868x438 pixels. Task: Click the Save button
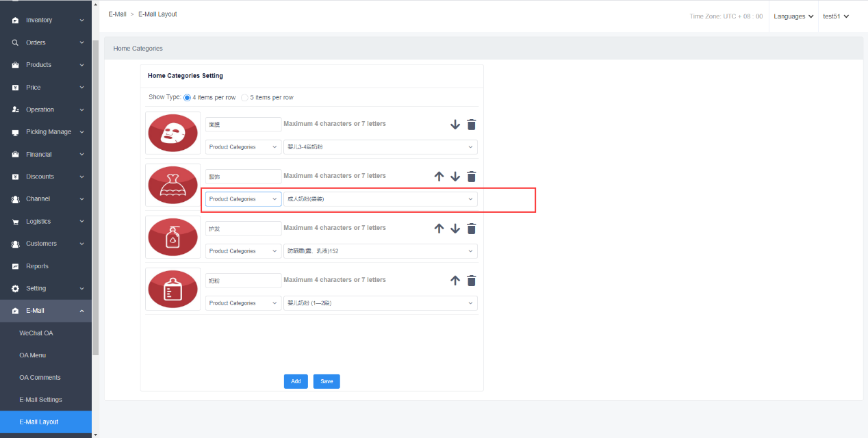(327, 381)
